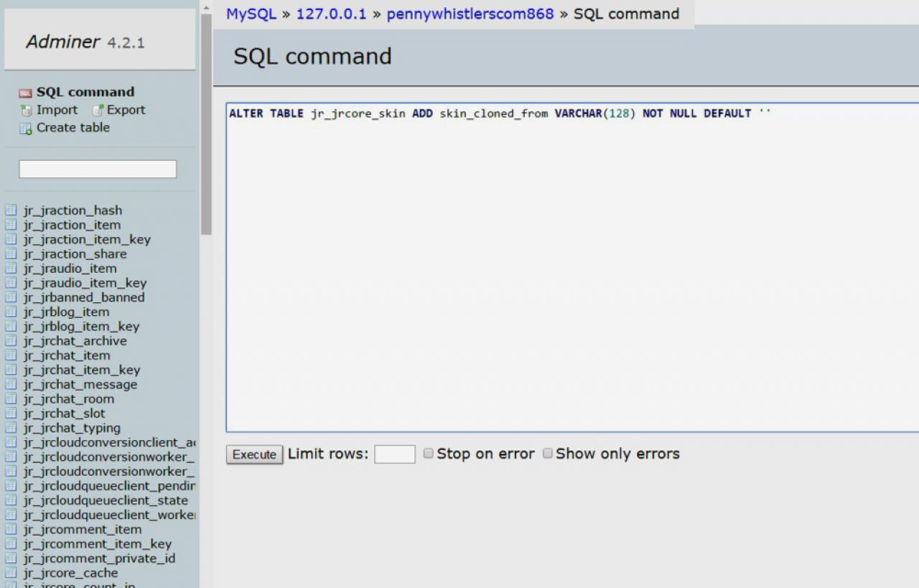
Task: Click the MySQL breadcrumb link
Action: coord(251,14)
